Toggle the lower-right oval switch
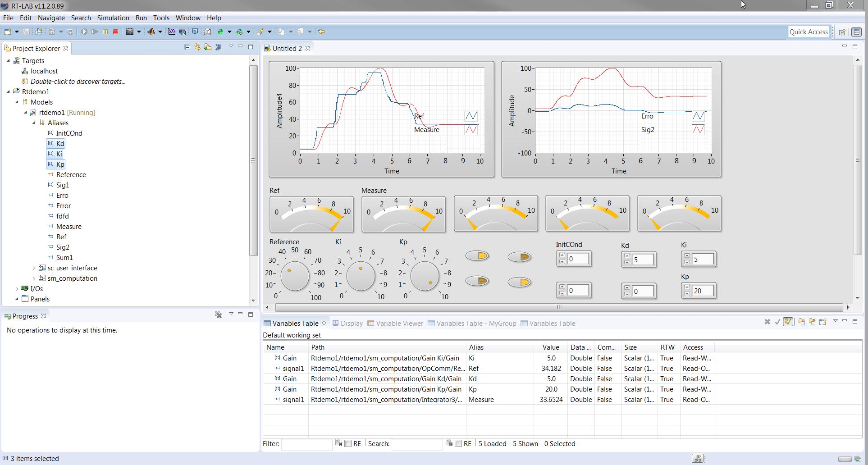The image size is (868, 465). coord(520,282)
